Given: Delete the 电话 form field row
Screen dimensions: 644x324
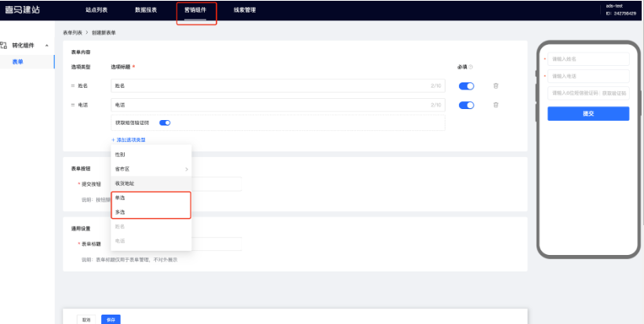Looking at the screenshot, I should 496,105.
